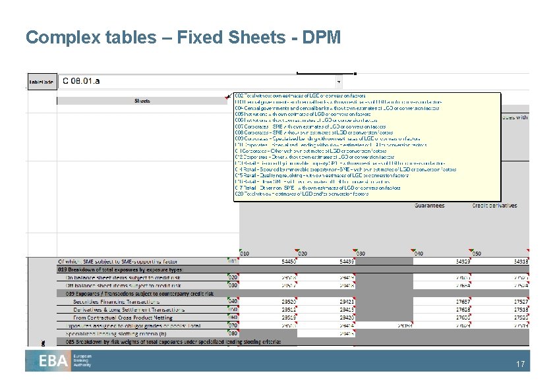Click the red flag on cell 29421
The image size is (555, 392).
coord(354,298)
